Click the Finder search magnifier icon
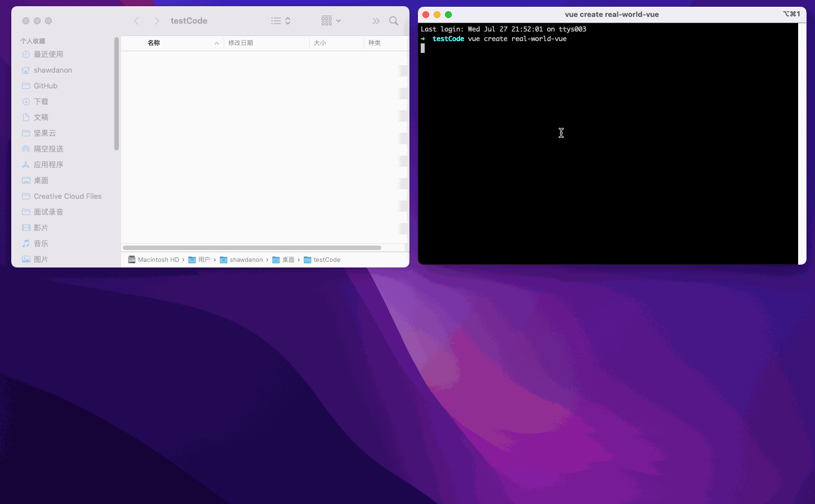 pos(394,21)
